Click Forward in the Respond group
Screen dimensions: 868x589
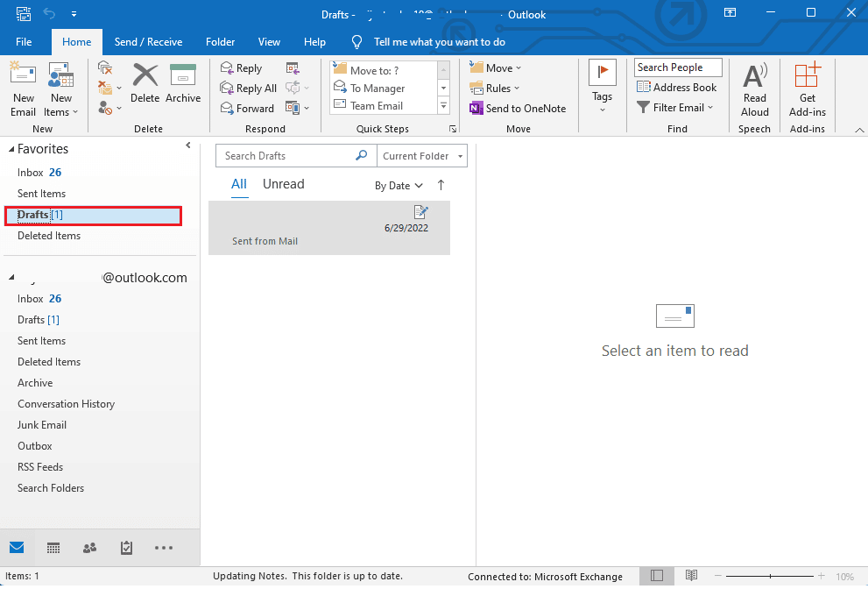point(248,109)
